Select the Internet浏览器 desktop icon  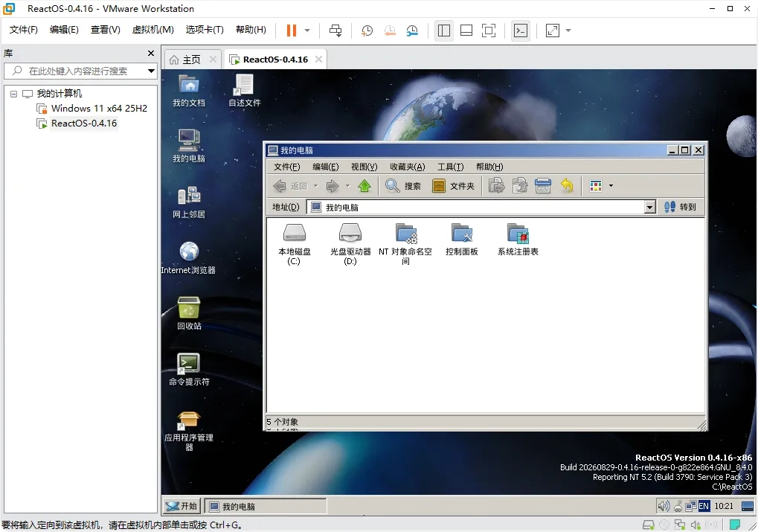click(x=188, y=258)
